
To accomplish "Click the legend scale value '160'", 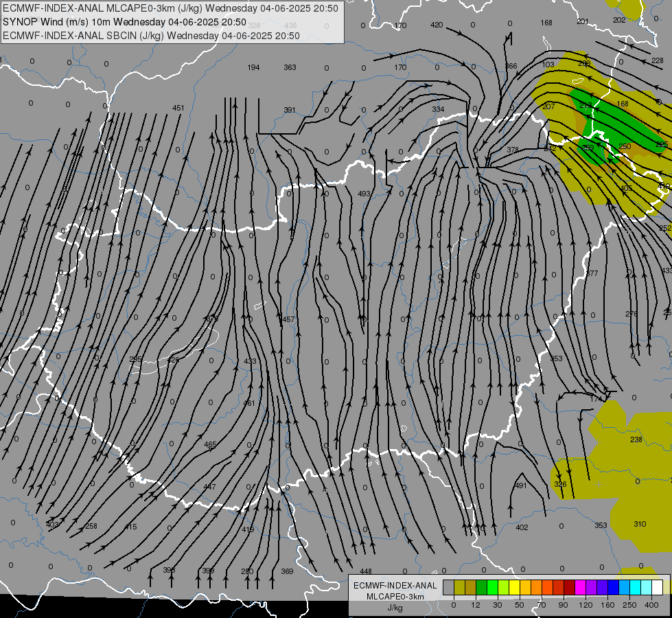I will [x=607, y=605].
